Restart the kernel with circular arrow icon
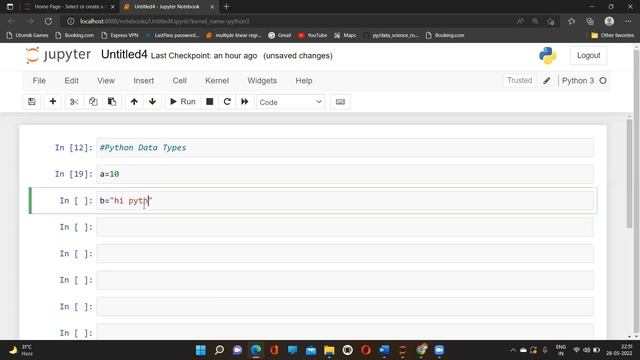Screen dimensions: 640x360 (227, 102)
